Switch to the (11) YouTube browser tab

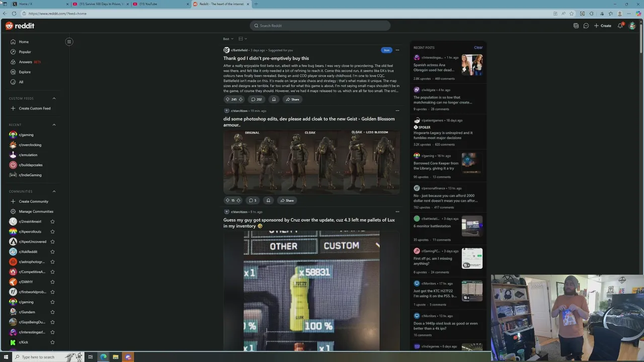[x=160, y=4]
